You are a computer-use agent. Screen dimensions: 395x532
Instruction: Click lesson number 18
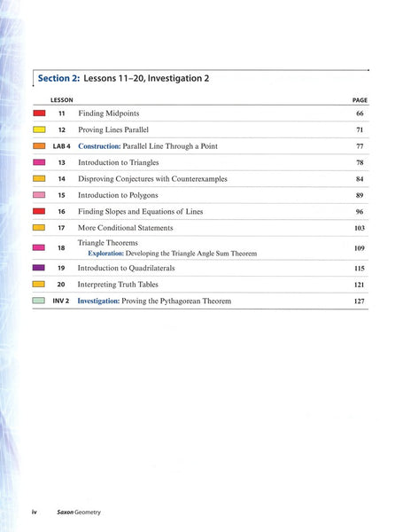point(61,248)
